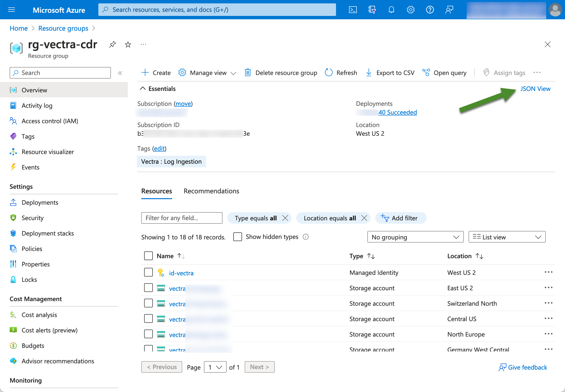Expand the List view dropdown

click(x=507, y=237)
